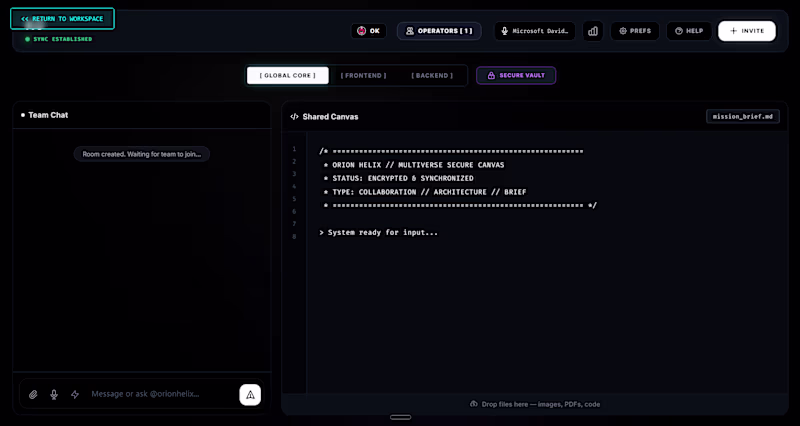Switch to the Frontend tab
800x426 pixels.
pos(363,76)
